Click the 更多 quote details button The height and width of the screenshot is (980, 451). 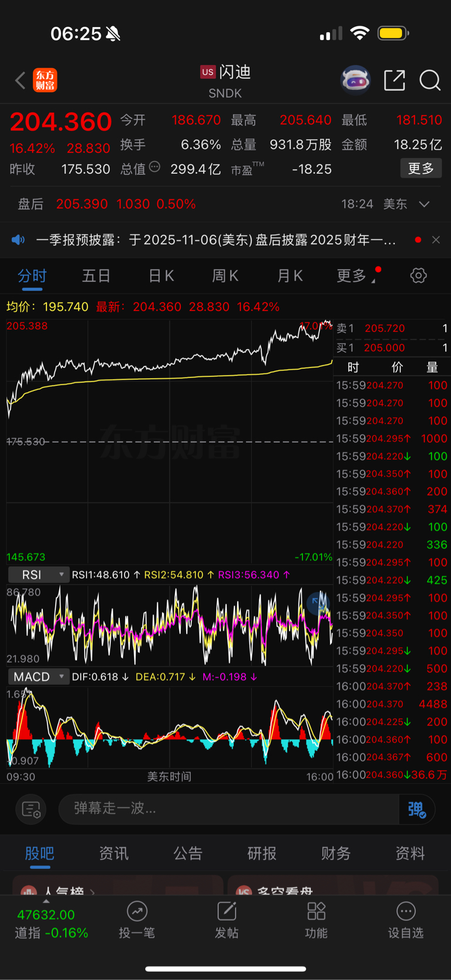tap(421, 169)
